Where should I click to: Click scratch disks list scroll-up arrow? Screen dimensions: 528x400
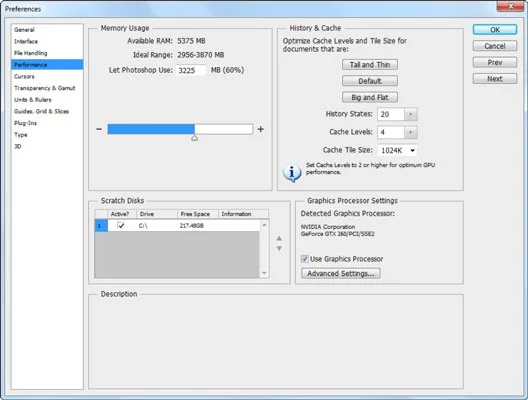click(264, 225)
